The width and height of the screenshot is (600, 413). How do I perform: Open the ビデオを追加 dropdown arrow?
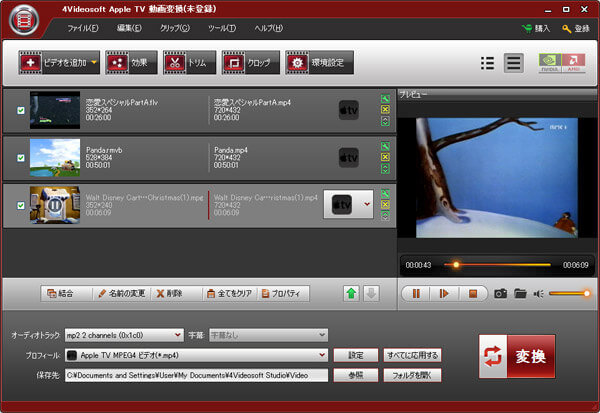[x=94, y=62]
